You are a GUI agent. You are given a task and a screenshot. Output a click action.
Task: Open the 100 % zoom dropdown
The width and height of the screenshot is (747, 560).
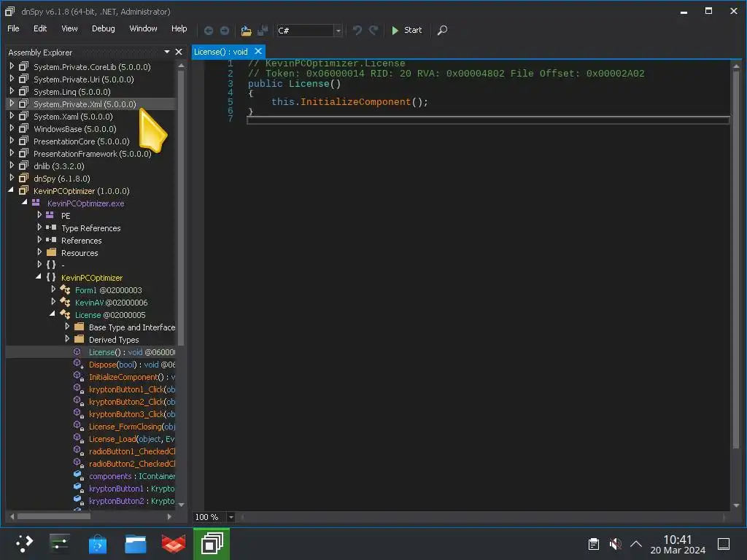pos(231,517)
